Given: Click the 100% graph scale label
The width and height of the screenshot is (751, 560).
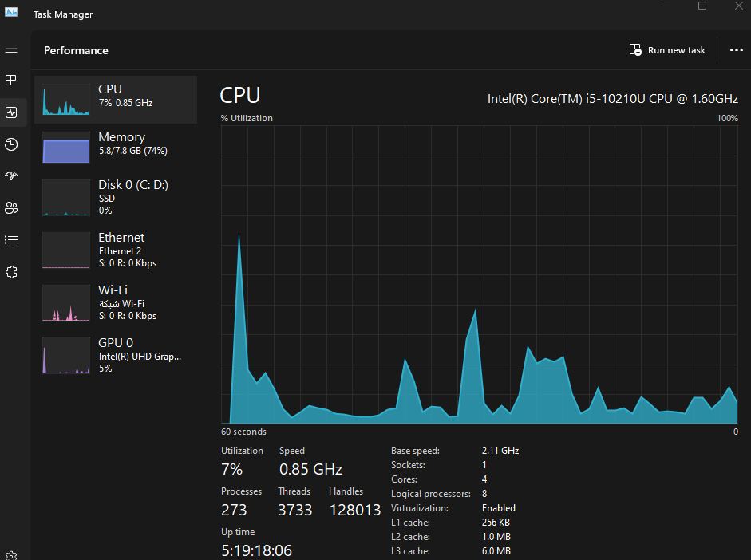Looking at the screenshot, I should coord(727,118).
